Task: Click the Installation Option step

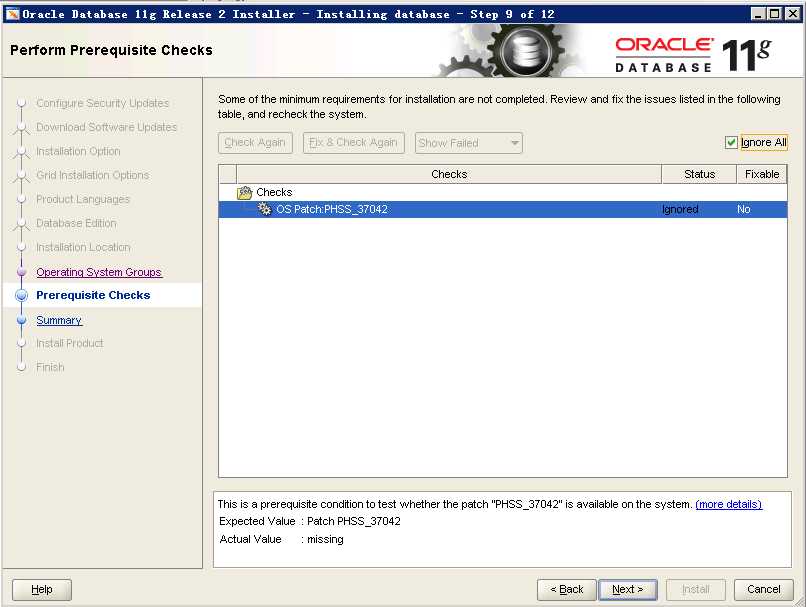Action: (x=78, y=151)
